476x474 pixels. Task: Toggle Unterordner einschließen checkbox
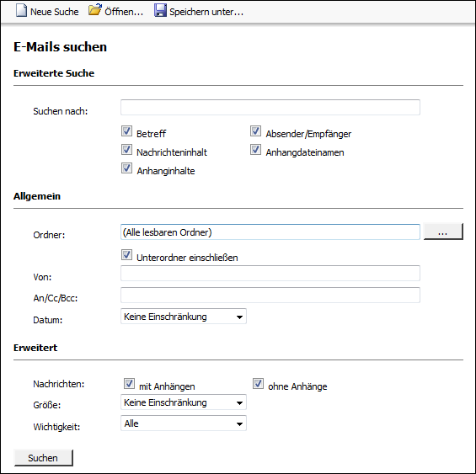point(126,255)
